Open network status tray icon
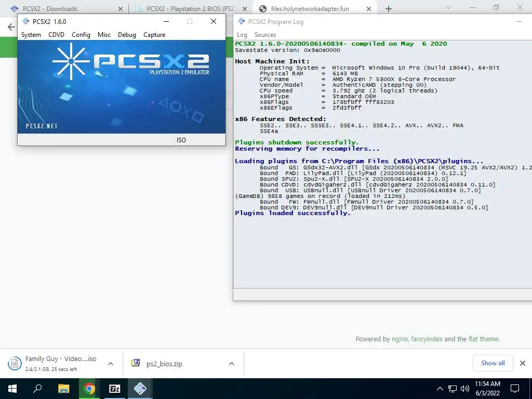The height and width of the screenshot is (399, 532). [x=453, y=389]
